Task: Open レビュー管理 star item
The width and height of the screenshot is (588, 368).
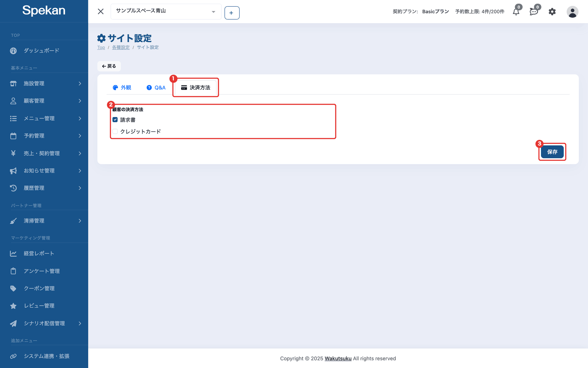Action: click(x=44, y=306)
